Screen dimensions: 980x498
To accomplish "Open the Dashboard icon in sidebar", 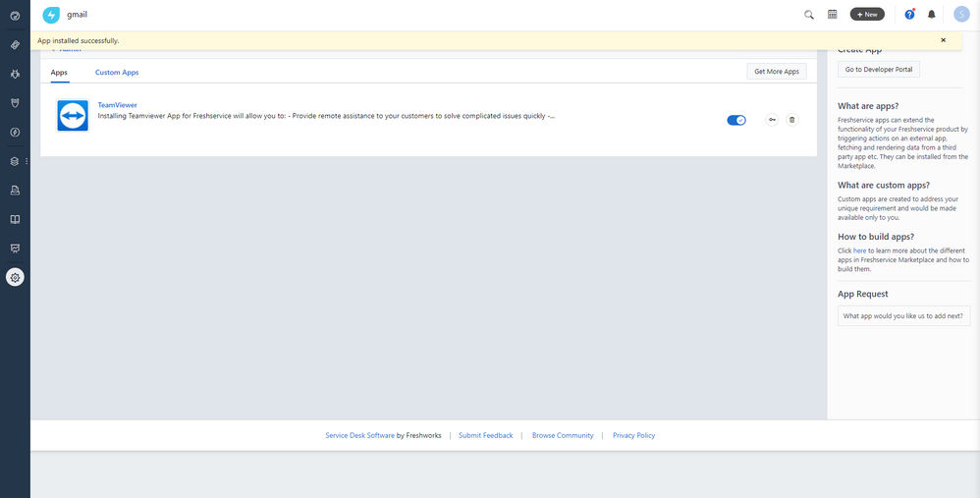I will click(15, 15).
